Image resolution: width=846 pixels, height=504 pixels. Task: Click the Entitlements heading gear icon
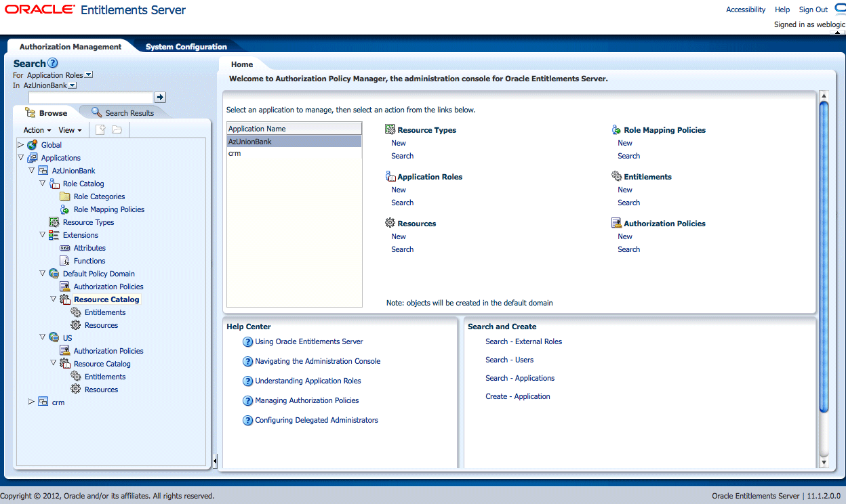[616, 176]
